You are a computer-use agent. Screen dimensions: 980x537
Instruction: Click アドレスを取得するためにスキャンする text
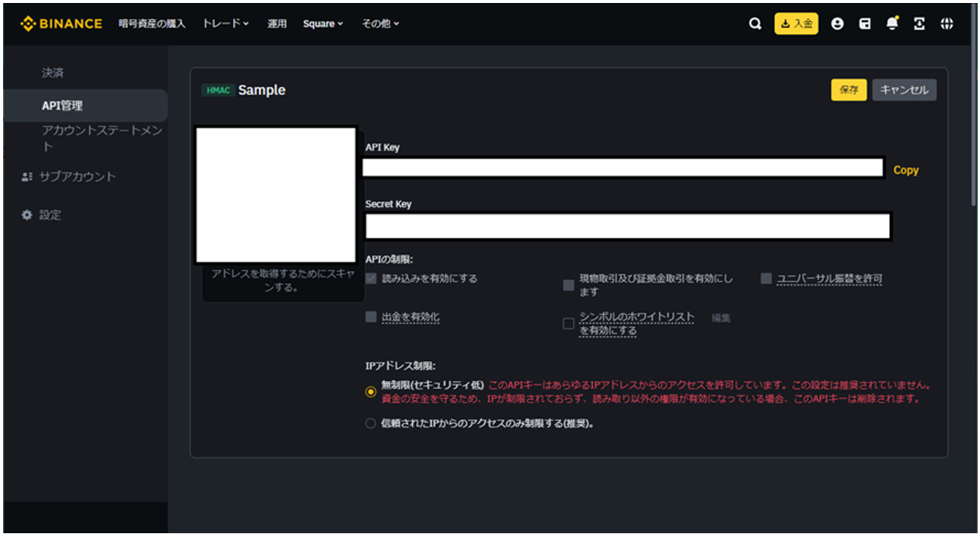point(282,281)
